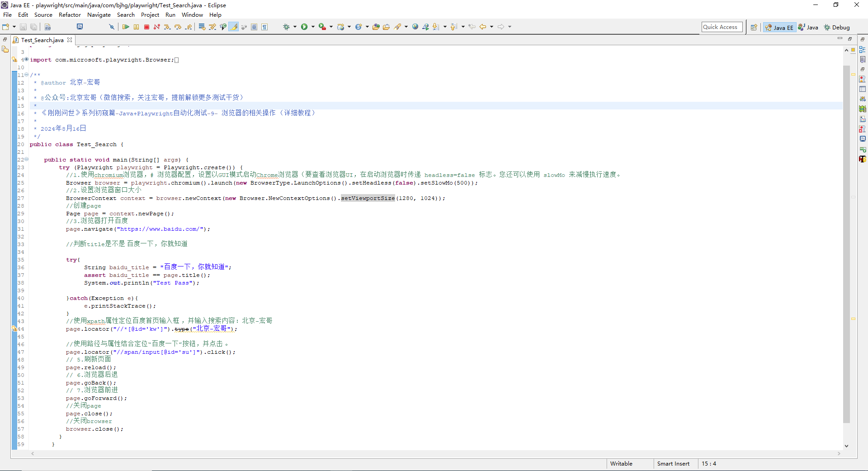This screenshot has height=471, width=868.
Task: Click the green Run icon
Action: click(304, 27)
